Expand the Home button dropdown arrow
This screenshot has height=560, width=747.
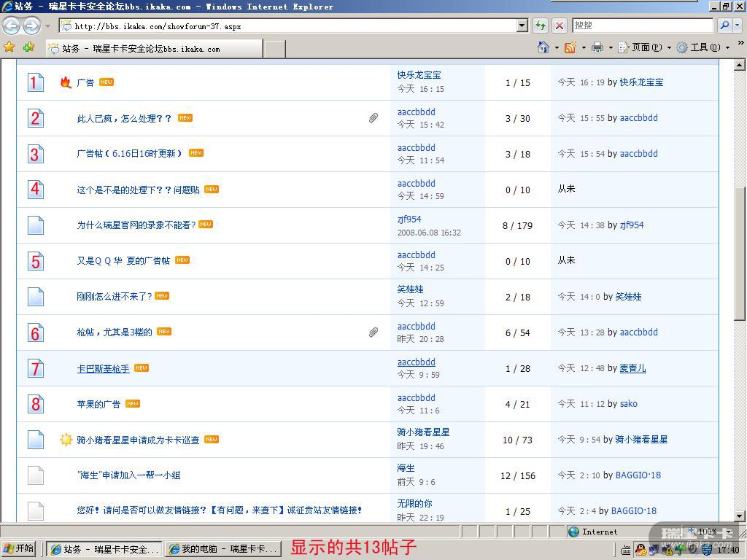click(x=557, y=47)
